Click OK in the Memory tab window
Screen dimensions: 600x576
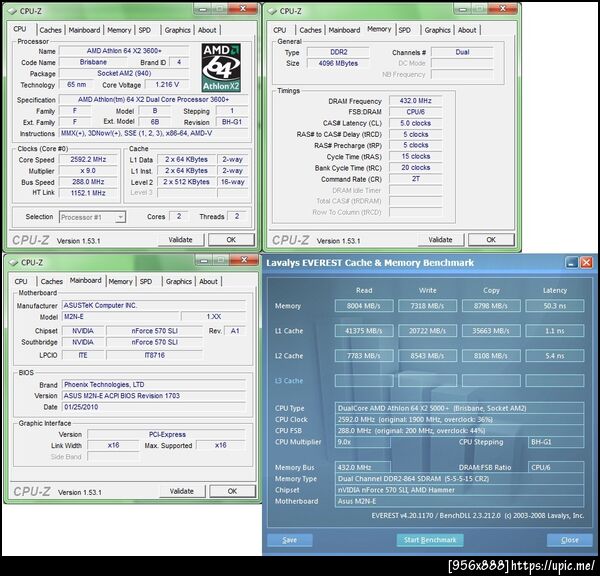point(491,240)
